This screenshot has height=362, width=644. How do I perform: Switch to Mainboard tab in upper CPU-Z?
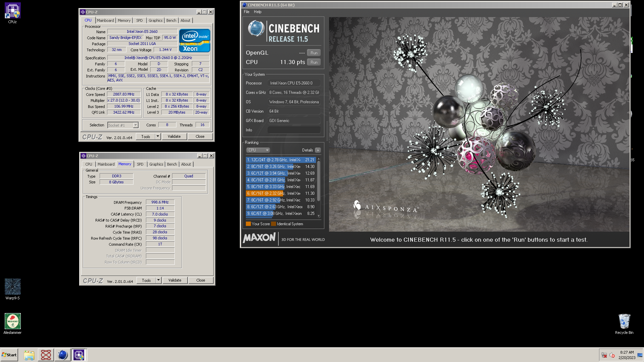tap(105, 20)
